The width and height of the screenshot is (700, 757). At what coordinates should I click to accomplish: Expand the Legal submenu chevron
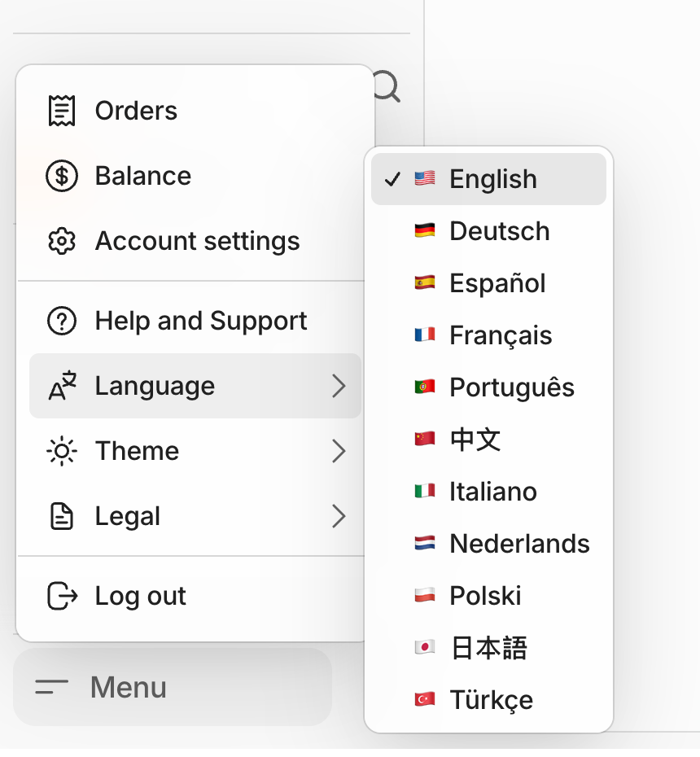point(339,516)
